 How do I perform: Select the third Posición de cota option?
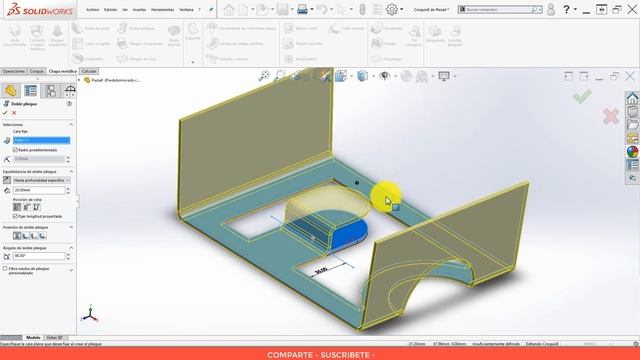[36, 207]
